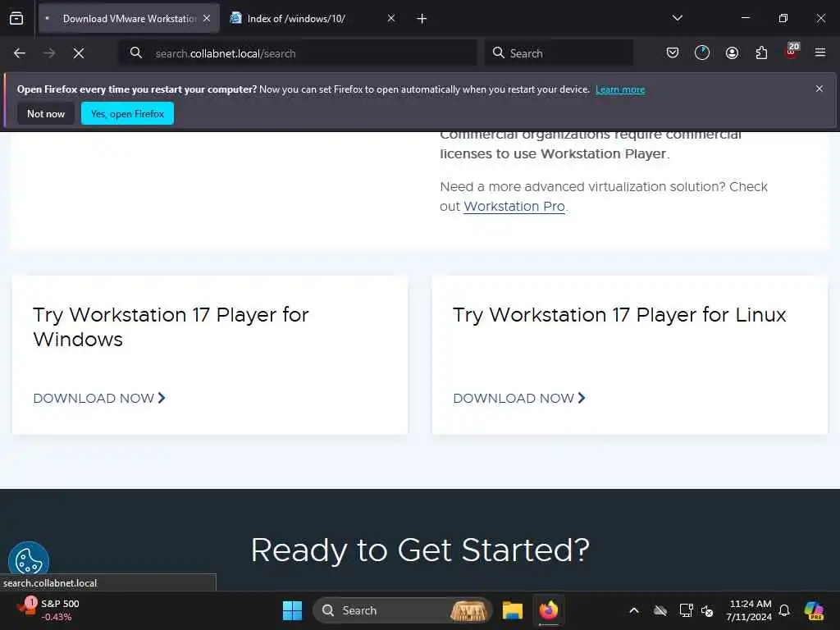Click DOWNLOAD NOW for Windows player
Screen dimensions: 840x630
click(x=99, y=398)
